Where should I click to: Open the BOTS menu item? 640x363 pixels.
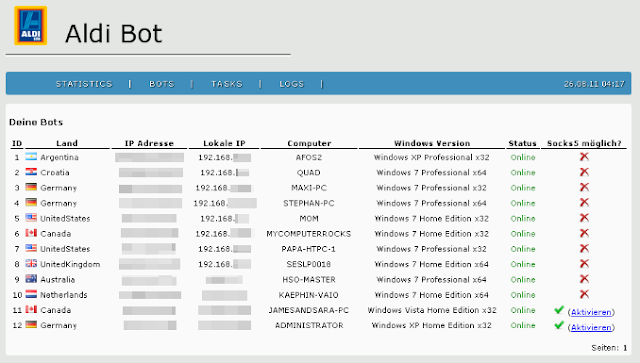tap(162, 84)
